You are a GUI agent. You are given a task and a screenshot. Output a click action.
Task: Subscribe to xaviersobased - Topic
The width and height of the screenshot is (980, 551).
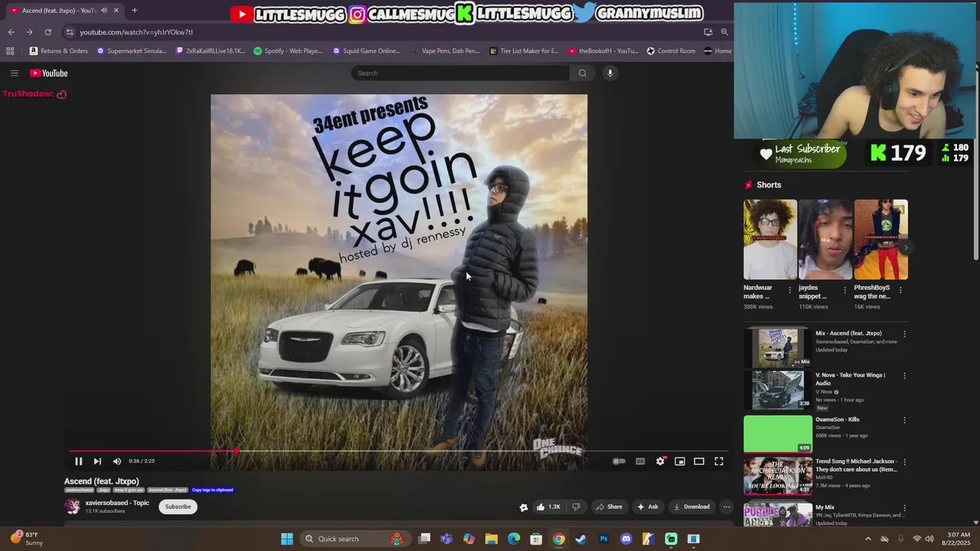(178, 507)
